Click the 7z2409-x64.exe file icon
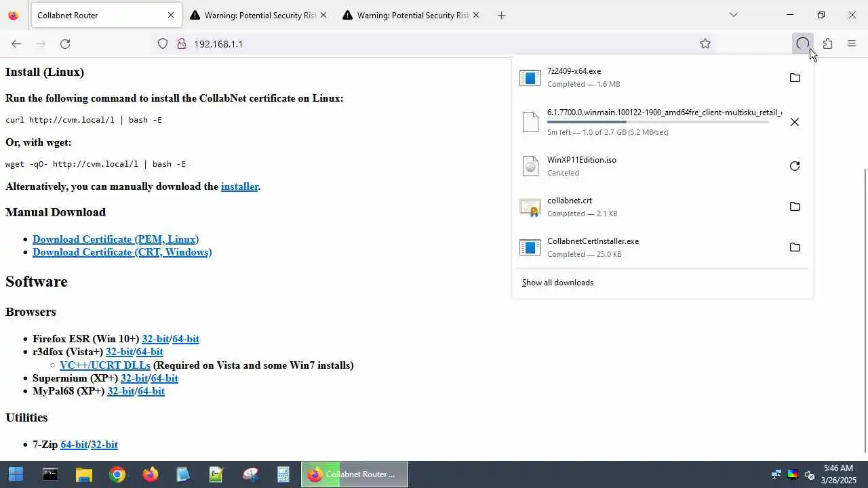The image size is (868, 488). coord(530,78)
